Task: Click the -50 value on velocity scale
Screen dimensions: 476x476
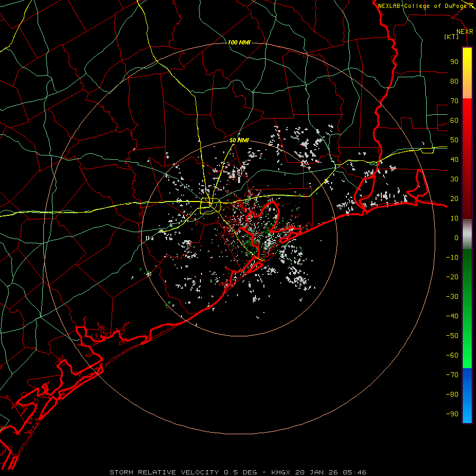Action: pos(452,336)
